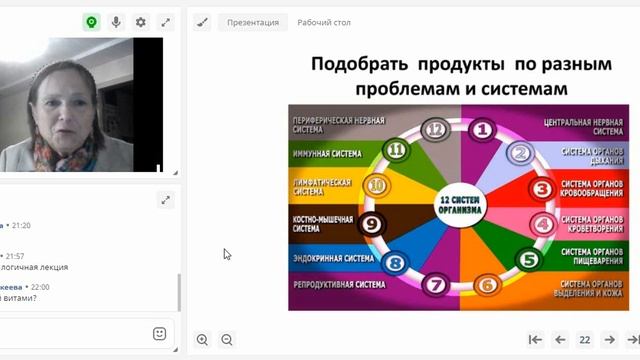Click circle number 5 on the slide
The height and width of the screenshot is (360, 640).
[x=529, y=259]
